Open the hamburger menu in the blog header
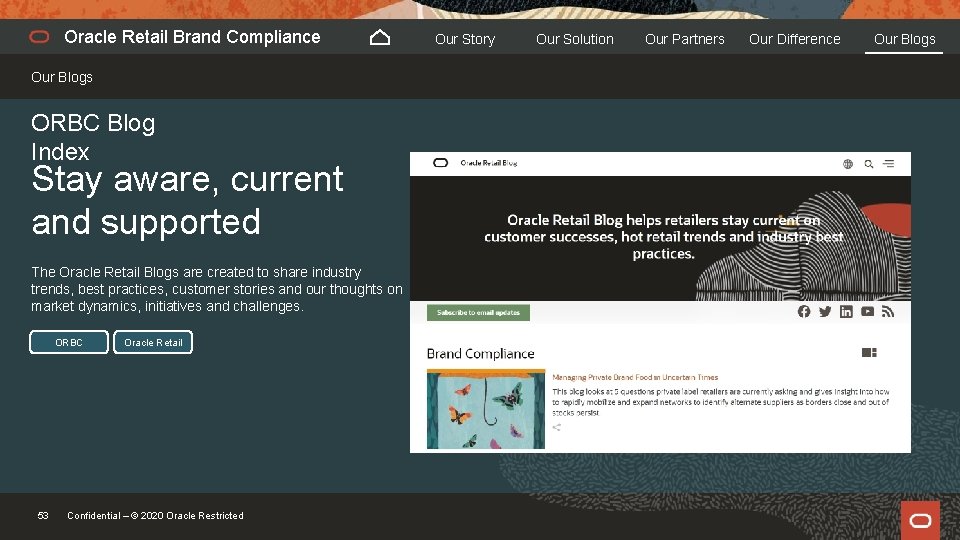This screenshot has height=540, width=960. coord(888,163)
